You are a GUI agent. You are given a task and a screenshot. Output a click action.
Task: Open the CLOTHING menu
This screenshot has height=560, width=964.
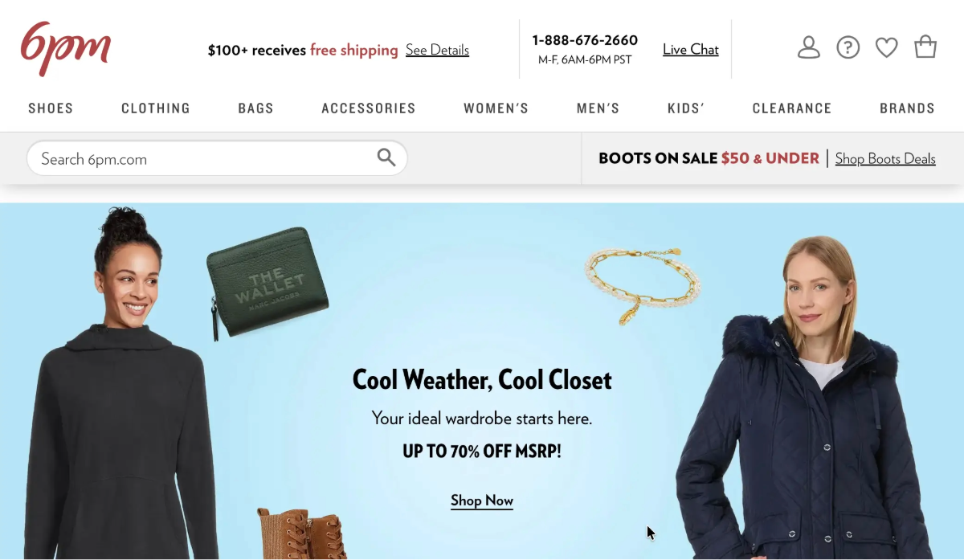[x=156, y=108]
